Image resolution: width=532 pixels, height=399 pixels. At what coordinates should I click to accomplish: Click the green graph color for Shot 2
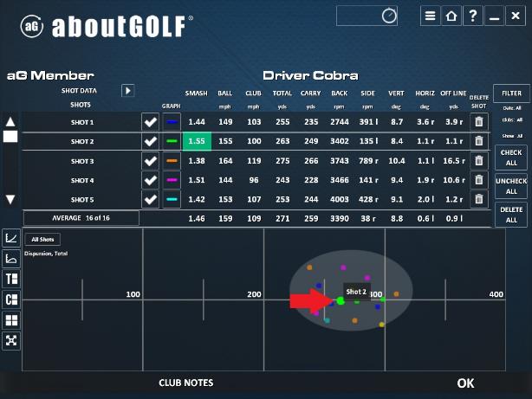(x=172, y=141)
